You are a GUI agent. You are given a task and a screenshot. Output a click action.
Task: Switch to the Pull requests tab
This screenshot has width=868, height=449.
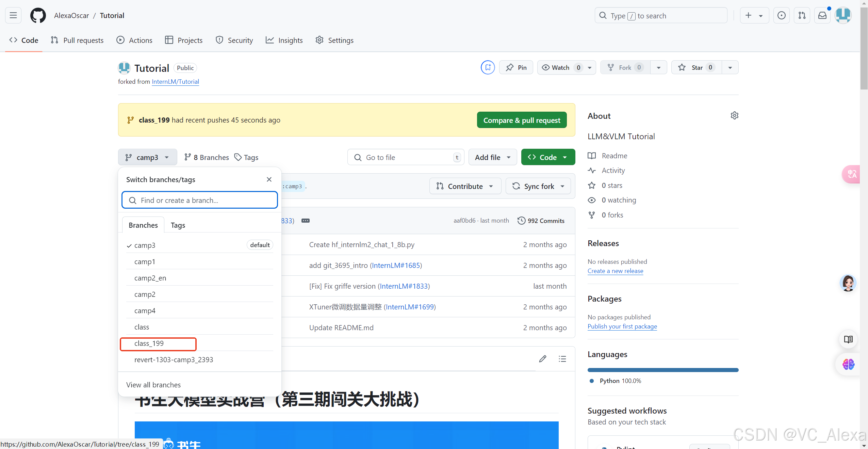point(77,40)
